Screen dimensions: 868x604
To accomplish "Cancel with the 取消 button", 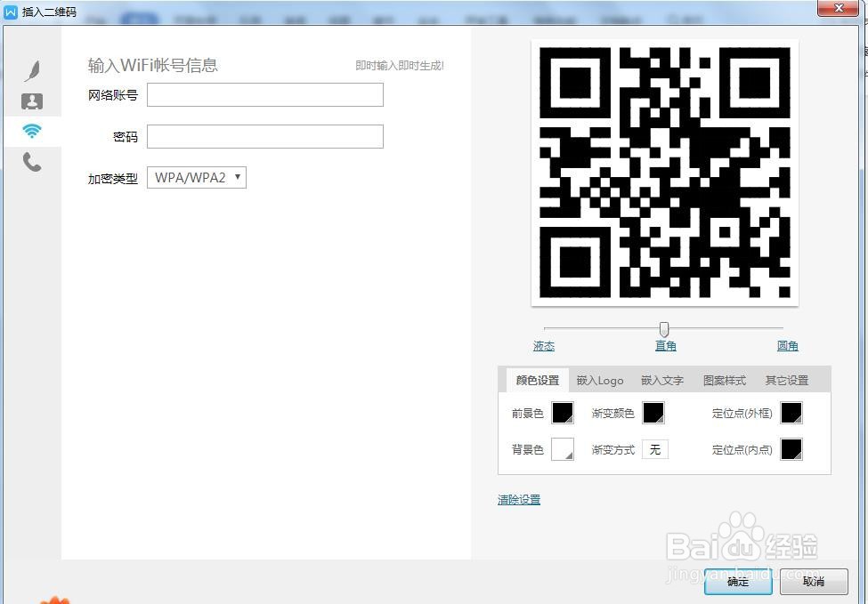I will point(814,582).
